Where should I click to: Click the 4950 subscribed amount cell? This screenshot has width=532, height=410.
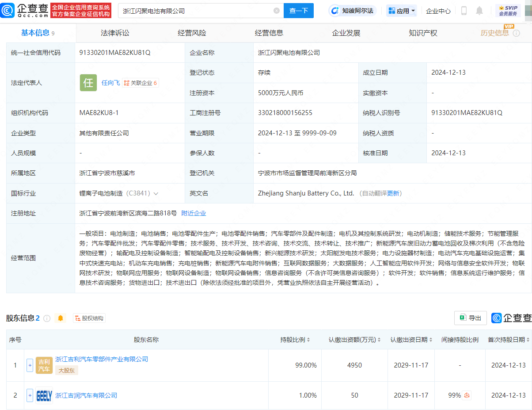coord(354,365)
